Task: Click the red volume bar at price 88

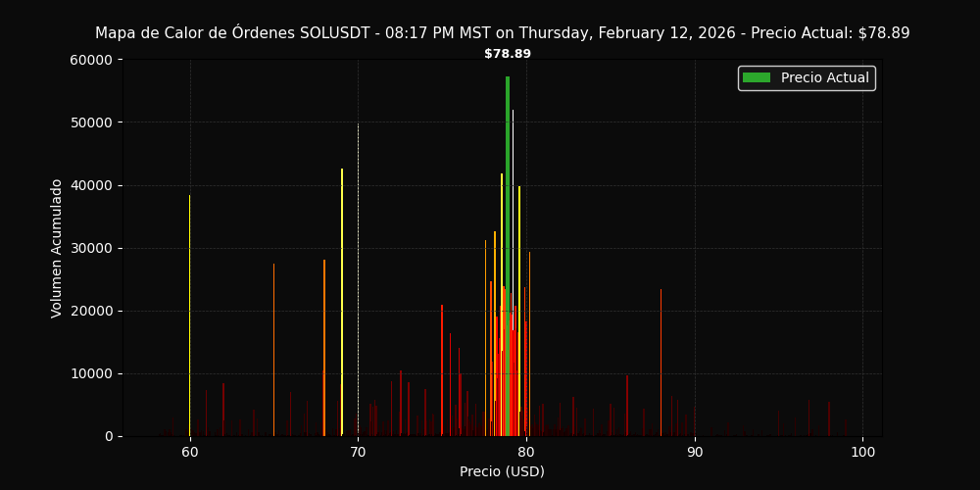Action: [x=661, y=363]
